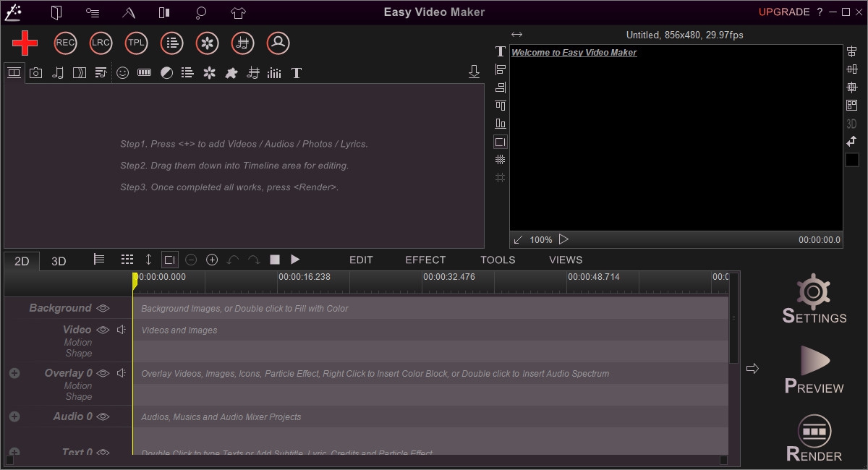
Task: Align objects to bottom in preview toolbar
Action: 500,124
